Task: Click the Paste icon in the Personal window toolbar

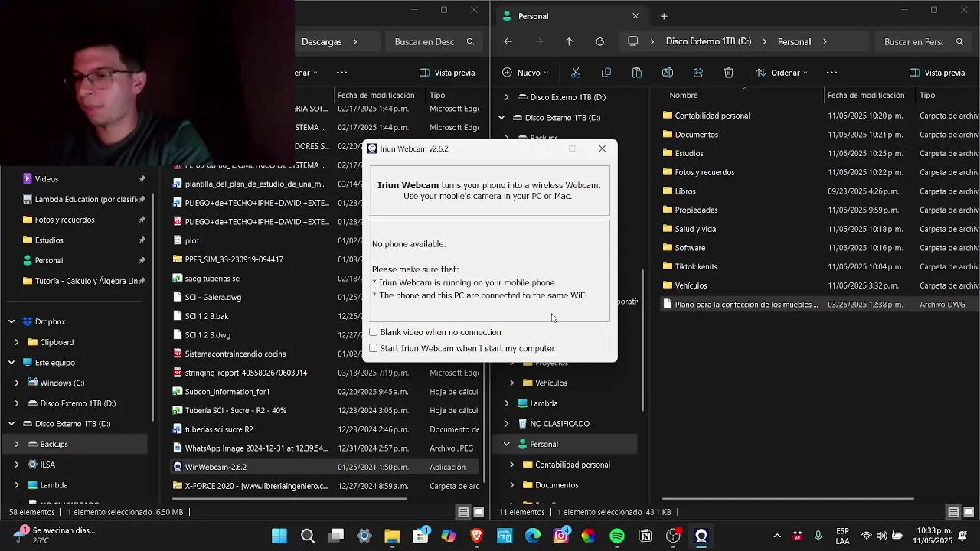Action: click(637, 73)
